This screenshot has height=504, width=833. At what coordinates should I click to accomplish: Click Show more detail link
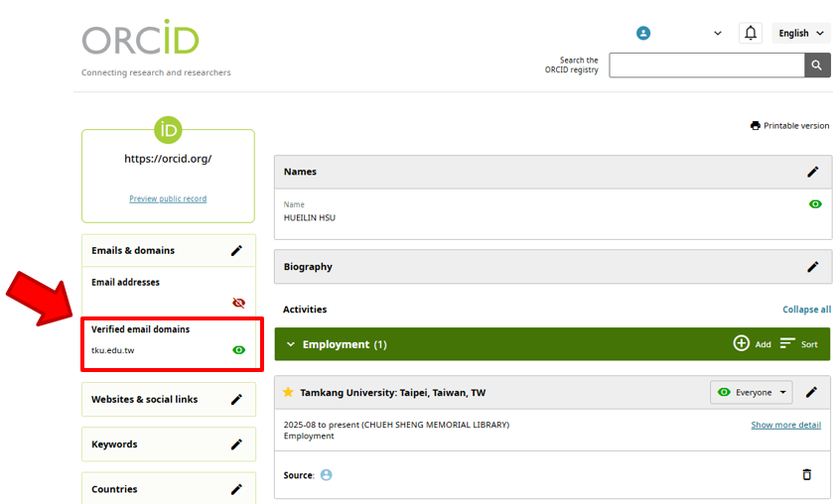point(785,425)
